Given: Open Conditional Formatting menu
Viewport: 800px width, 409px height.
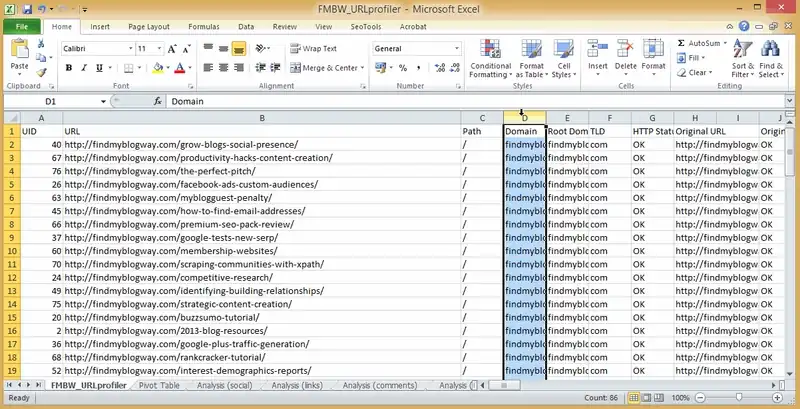Looking at the screenshot, I should point(490,59).
